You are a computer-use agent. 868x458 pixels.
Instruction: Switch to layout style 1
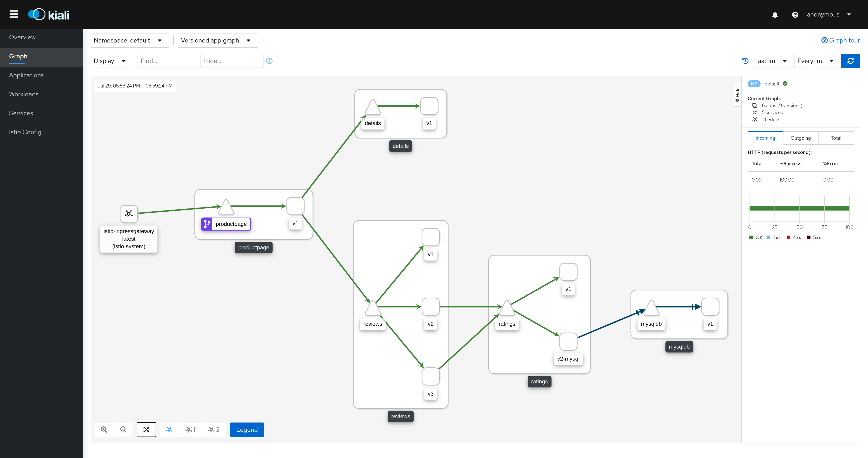190,429
